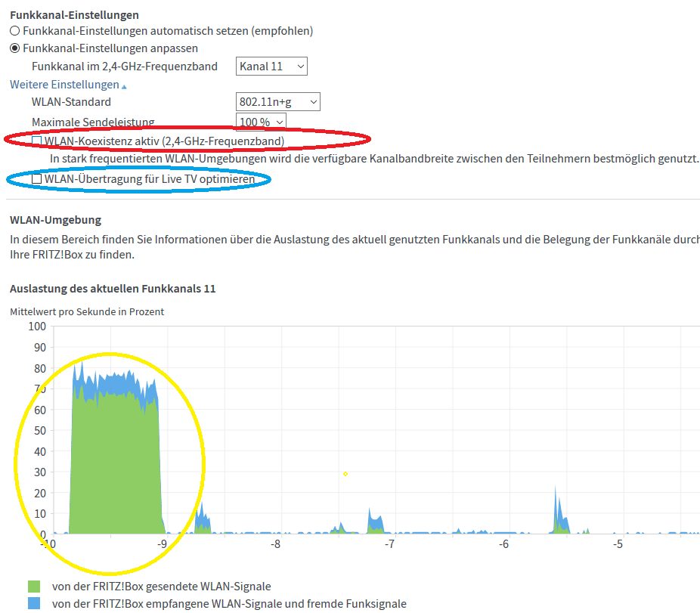
Task: Click the legend text von der FRITZ!Box gesendete WLAN-Signale
Action: tap(161, 587)
